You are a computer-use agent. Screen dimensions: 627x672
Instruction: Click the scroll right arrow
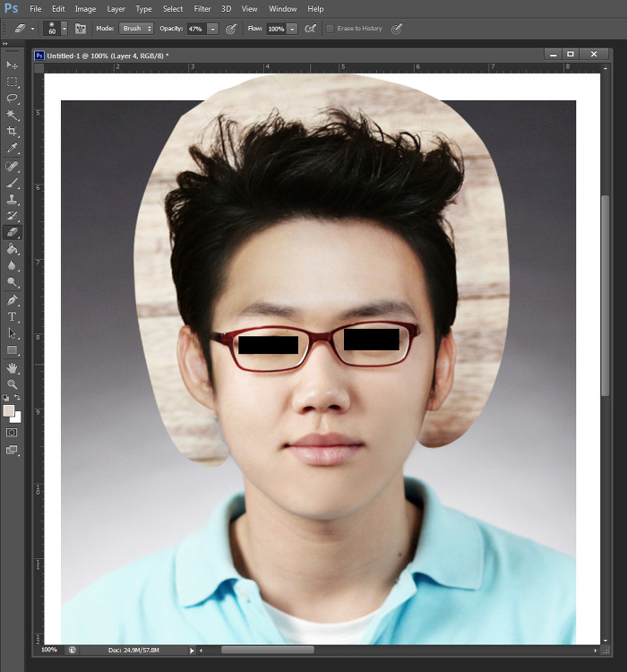(596, 650)
